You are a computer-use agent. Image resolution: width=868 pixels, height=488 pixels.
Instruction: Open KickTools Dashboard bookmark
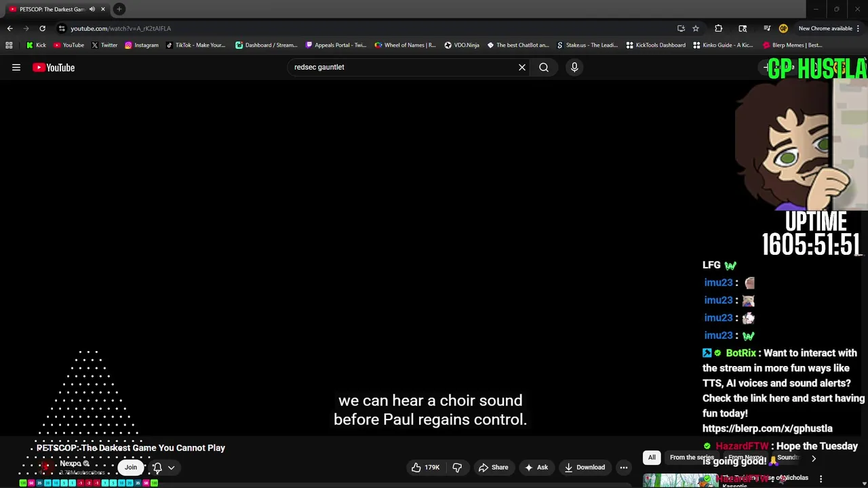pyautogui.click(x=656, y=45)
